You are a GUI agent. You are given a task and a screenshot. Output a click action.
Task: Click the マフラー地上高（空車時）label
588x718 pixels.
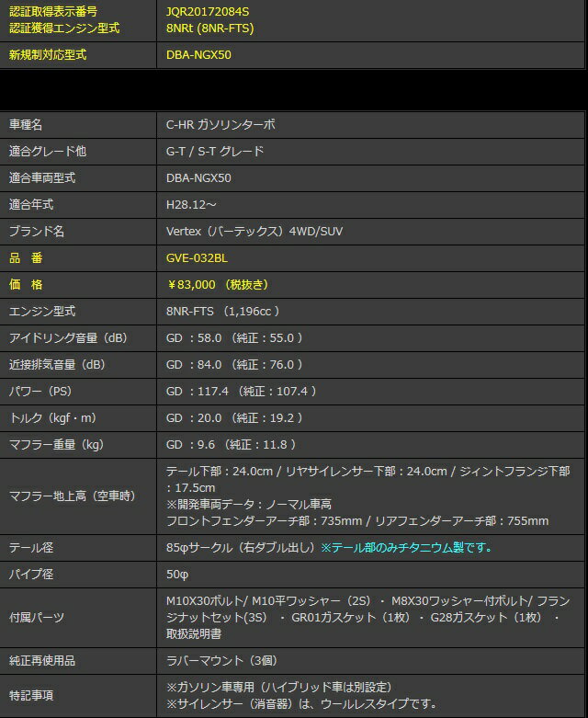click(x=73, y=496)
